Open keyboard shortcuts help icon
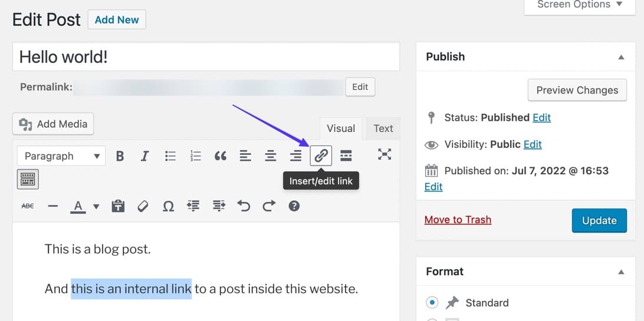 click(294, 206)
